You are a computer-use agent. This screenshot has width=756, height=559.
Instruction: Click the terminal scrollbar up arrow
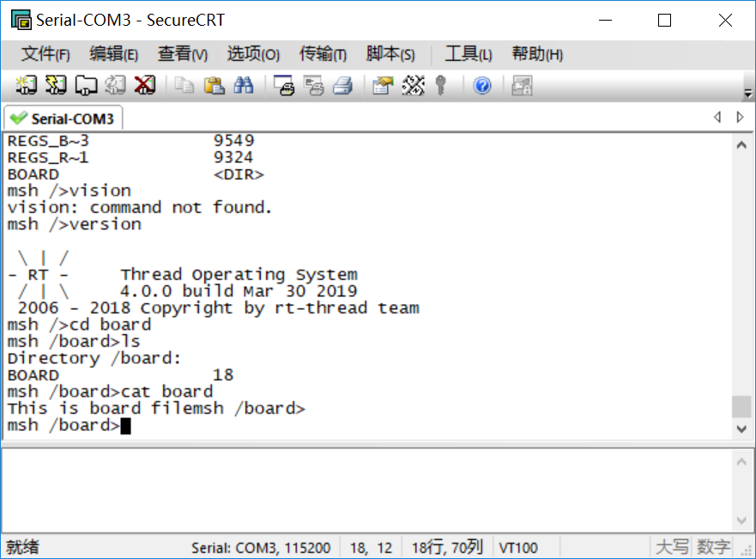741,145
